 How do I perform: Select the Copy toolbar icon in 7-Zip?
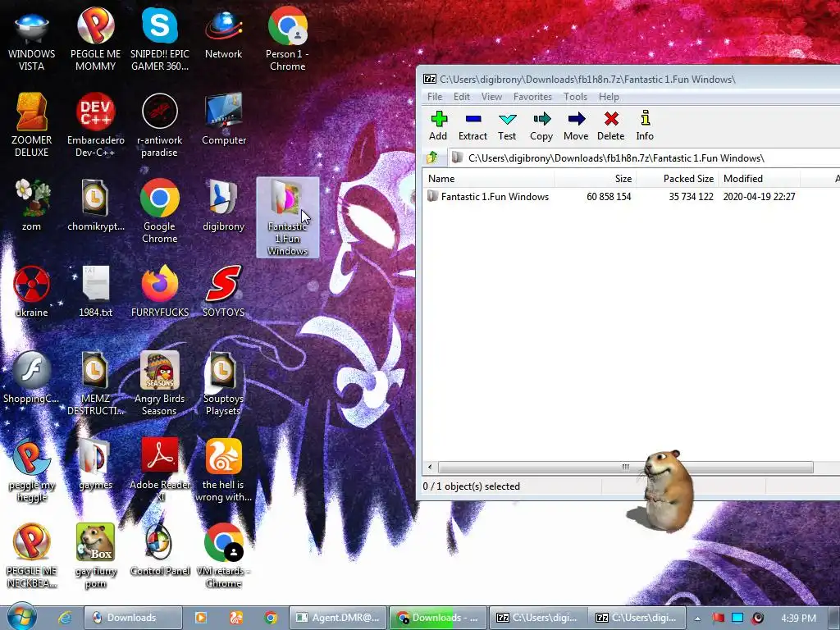pyautogui.click(x=541, y=126)
